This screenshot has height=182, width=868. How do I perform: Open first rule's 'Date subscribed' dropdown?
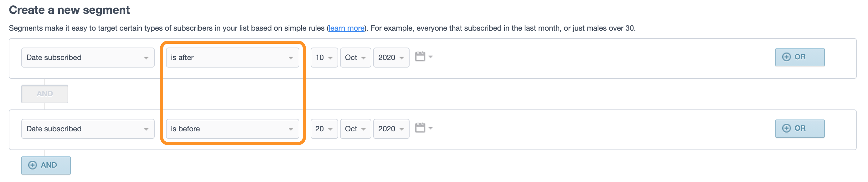pyautogui.click(x=88, y=58)
